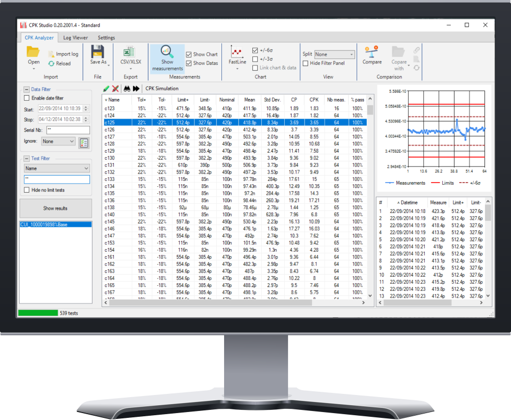The height and width of the screenshot is (420, 511).
Task: Select the c125 row
Action: pos(235,122)
